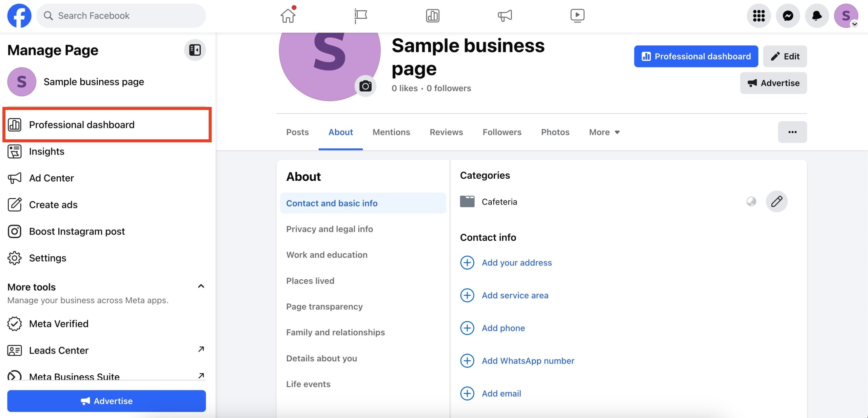
Task: Select the Reviews tab
Action: 446,131
